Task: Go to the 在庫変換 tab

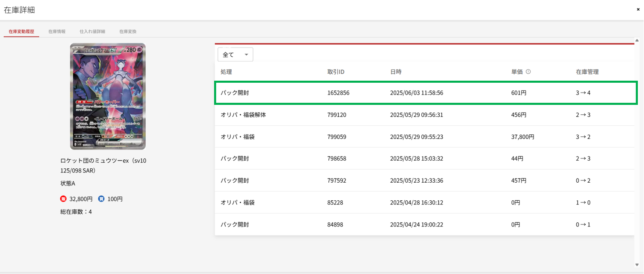Action: click(128, 32)
